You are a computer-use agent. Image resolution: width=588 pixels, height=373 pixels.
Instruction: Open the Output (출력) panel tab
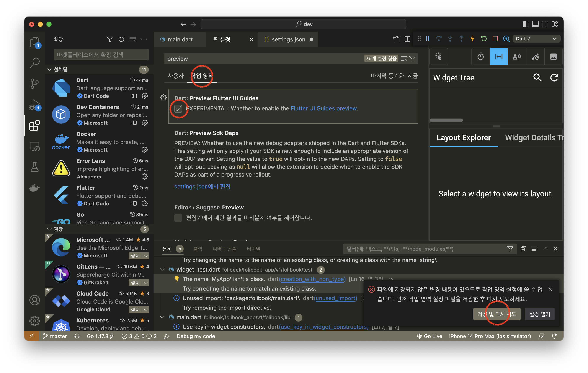(198, 249)
